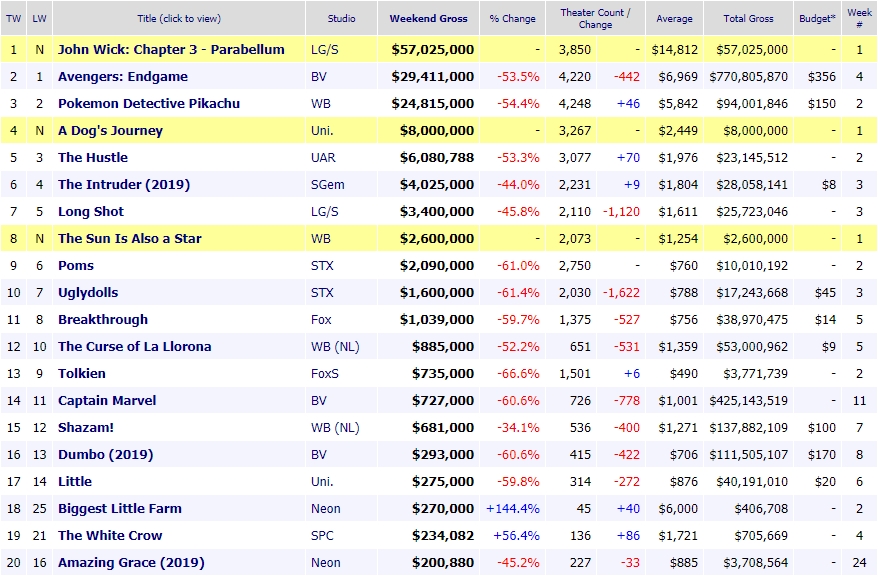Click the A Dog's Journey title

(x=110, y=130)
